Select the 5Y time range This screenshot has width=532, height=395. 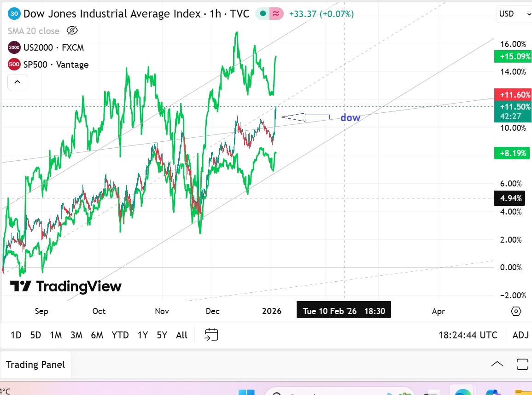tap(162, 335)
